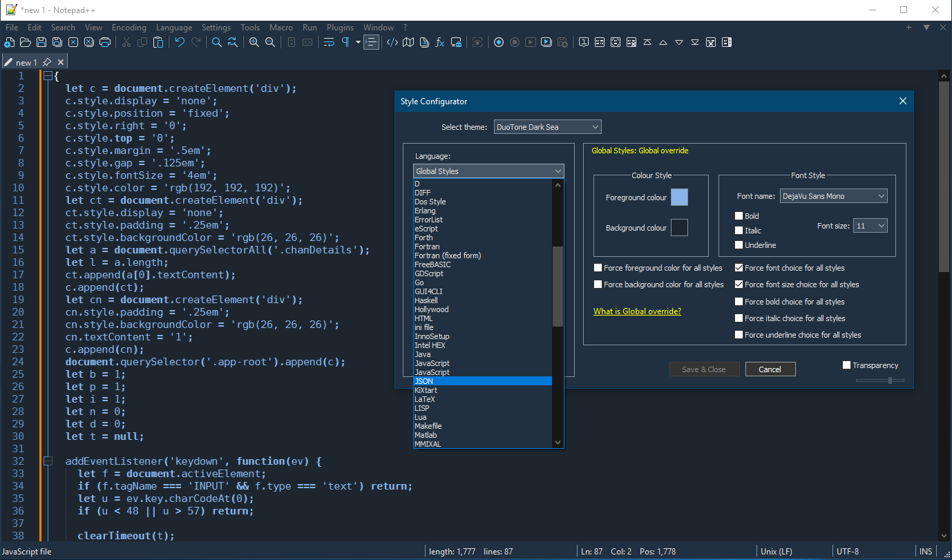Click the Print toolbar icon

(x=105, y=43)
